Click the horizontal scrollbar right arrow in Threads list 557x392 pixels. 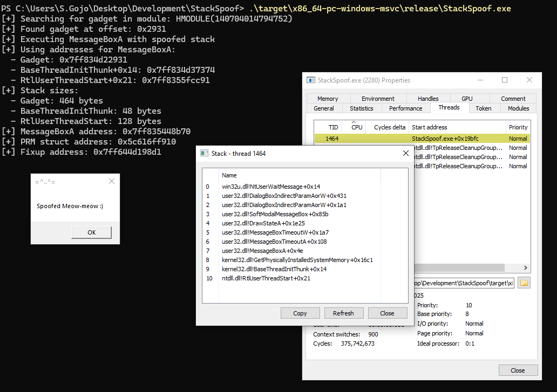coord(525,267)
